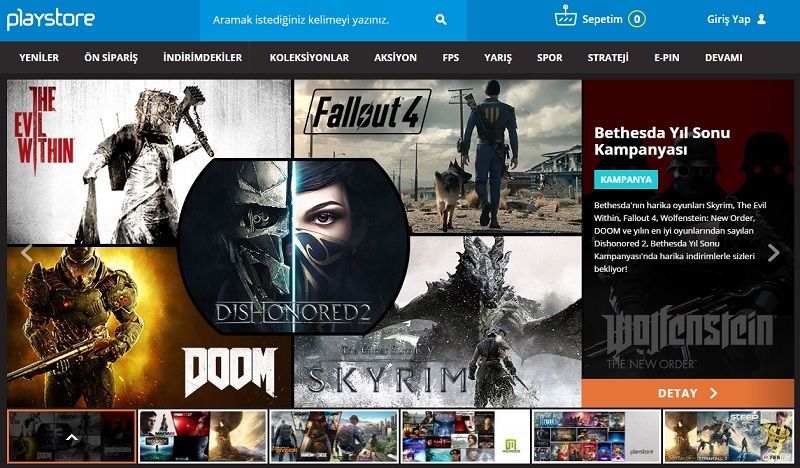Select the sixth slide thumbnail with Titanfall 2

click(x=728, y=436)
